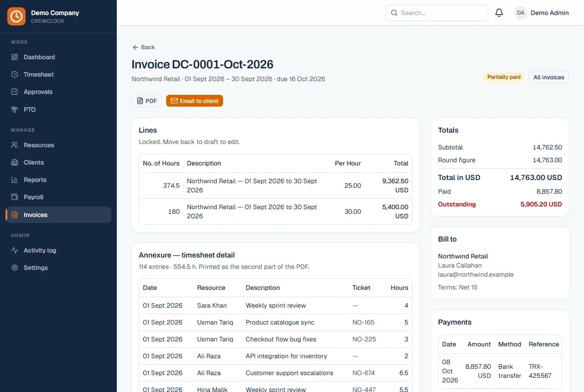The height and width of the screenshot is (392, 584).
Task: Click Demo Company name header
Action: click(55, 13)
